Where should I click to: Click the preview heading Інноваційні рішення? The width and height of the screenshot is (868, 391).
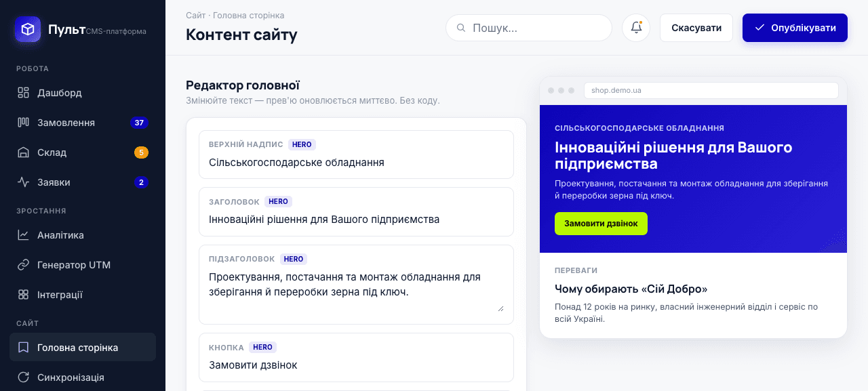click(673, 155)
